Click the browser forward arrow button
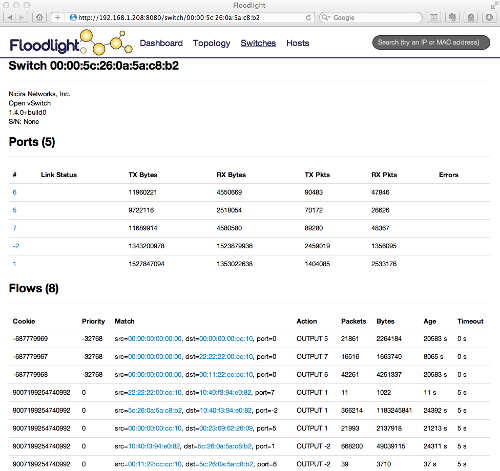This screenshot has width=500, height=471. point(22,17)
